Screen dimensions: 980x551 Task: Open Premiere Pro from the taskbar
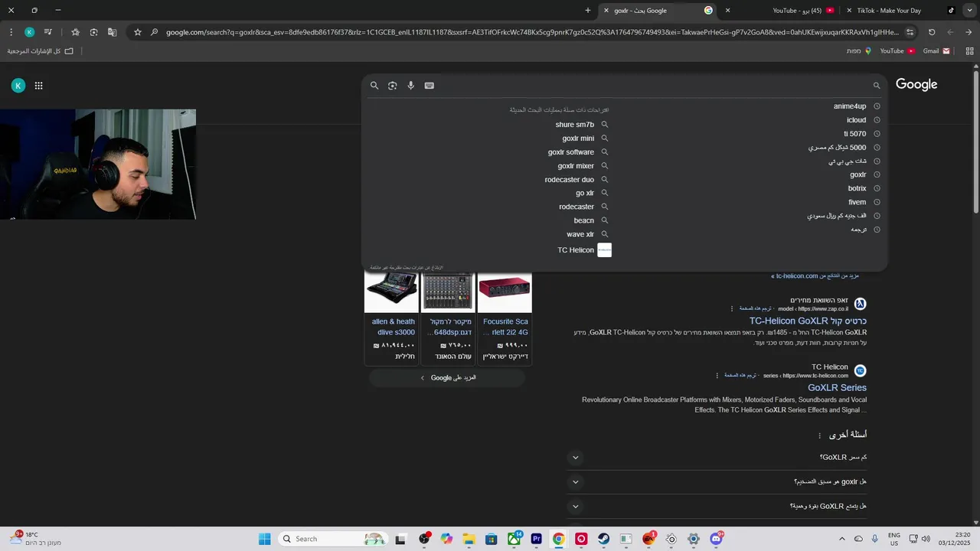pyautogui.click(x=536, y=539)
